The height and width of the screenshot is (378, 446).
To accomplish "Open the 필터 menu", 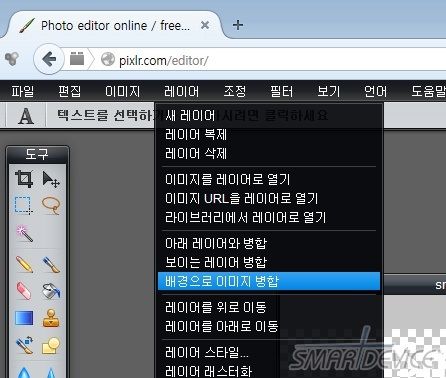I will pyautogui.click(x=282, y=91).
